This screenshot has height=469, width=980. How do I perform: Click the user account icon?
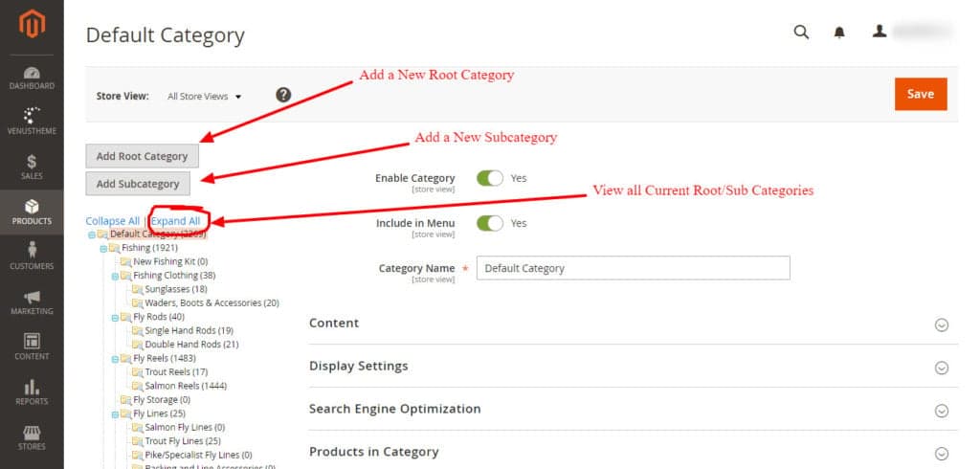pos(880,33)
